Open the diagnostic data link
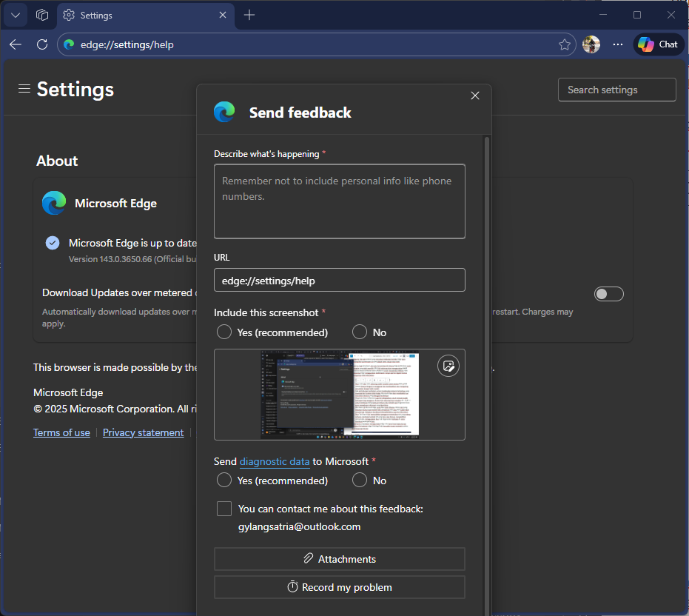The width and height of the screenshot is (689, 616). pyautogui.click(x=275, y=461)
